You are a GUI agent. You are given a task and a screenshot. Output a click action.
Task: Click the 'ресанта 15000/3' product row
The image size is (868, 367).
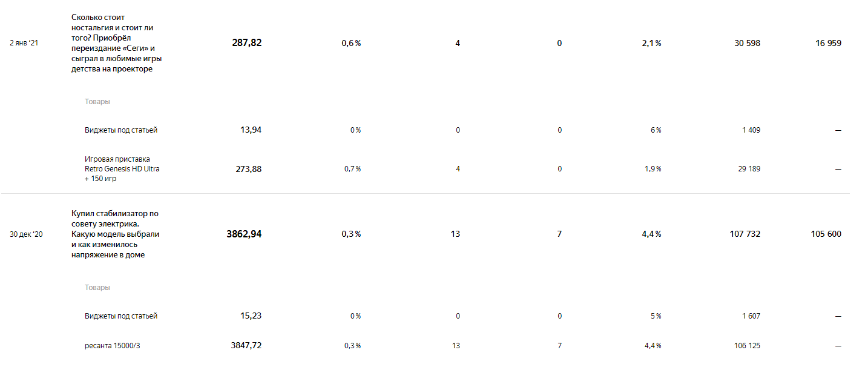(116, 346)
